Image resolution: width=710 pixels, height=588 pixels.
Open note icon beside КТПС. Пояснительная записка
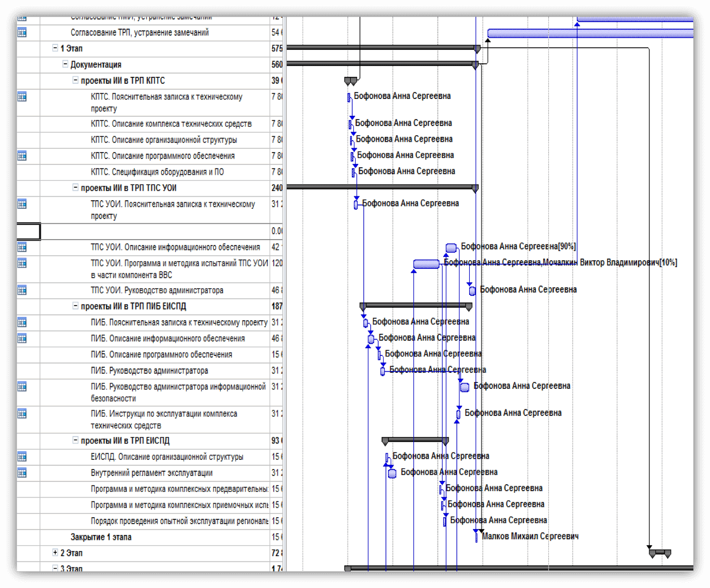pos(22,97)
